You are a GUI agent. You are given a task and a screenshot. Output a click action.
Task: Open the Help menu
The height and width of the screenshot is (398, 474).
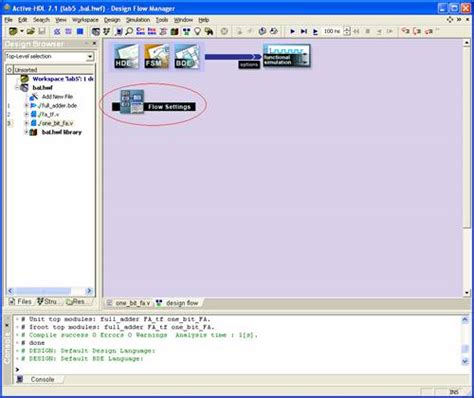tap(204, 20)
